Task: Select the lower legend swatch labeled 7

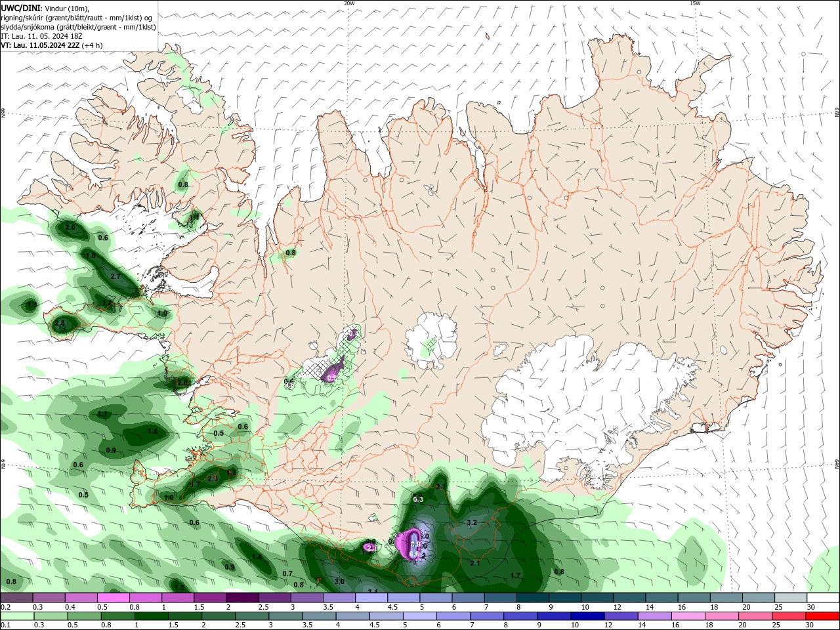Action: 486,616
